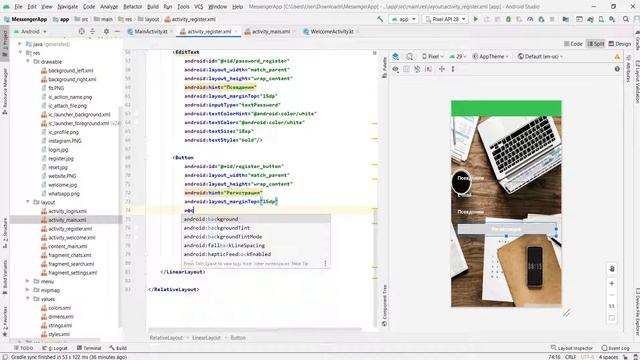This screenshot has height=360, width=640.
Task: Choose android:background autocomplete suggestion
Action: [x=256, y=219]
